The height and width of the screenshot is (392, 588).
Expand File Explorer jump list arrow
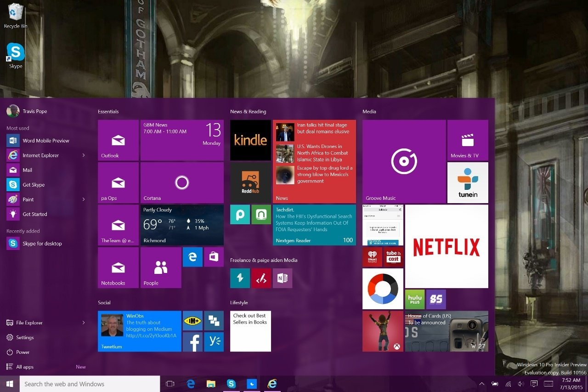click(x=84, y=323)
